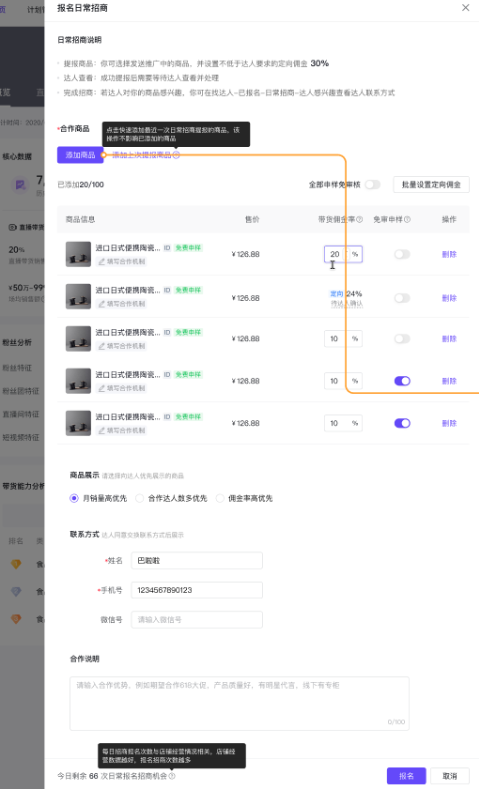Screen dimensions: 479x789
Task: Click first product thumbnail image
Action: [x=78, y=254]
